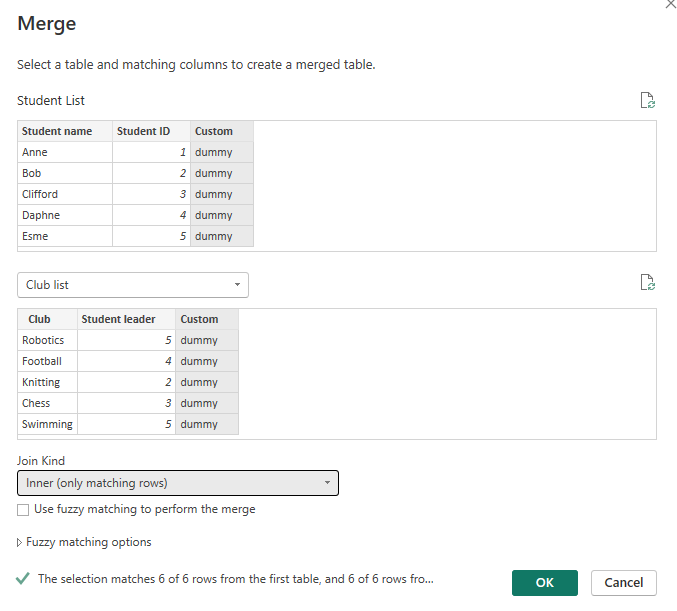
Task: Open the Join Kind dropdown
Action: 178,483
